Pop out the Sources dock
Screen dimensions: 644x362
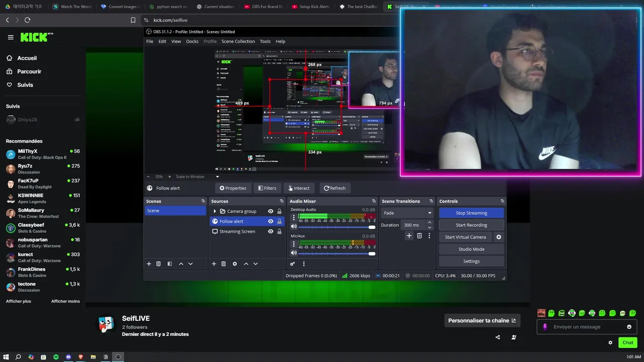point(282,201)
